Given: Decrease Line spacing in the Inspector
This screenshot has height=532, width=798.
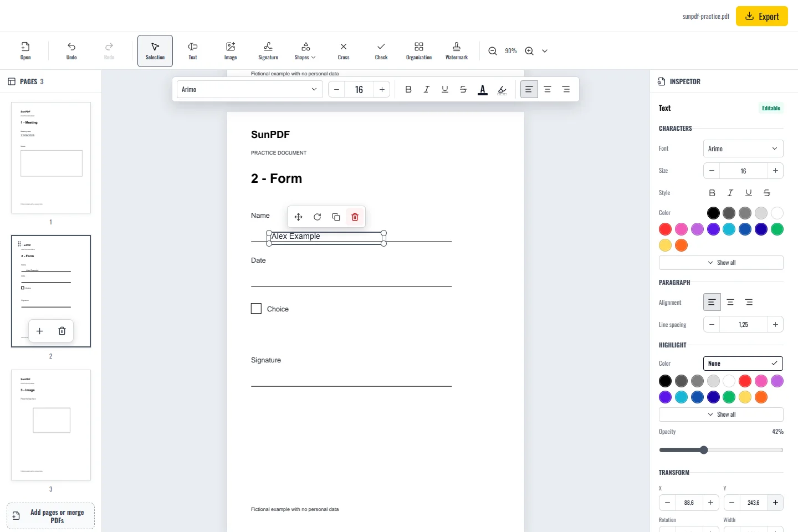Looking at the screenshot, I should coord(712,324).
